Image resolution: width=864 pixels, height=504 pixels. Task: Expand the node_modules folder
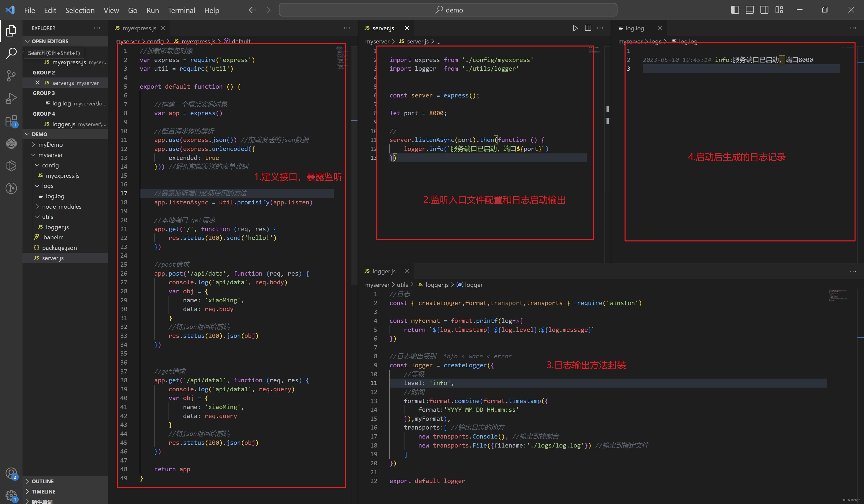(x=62, y=207)
